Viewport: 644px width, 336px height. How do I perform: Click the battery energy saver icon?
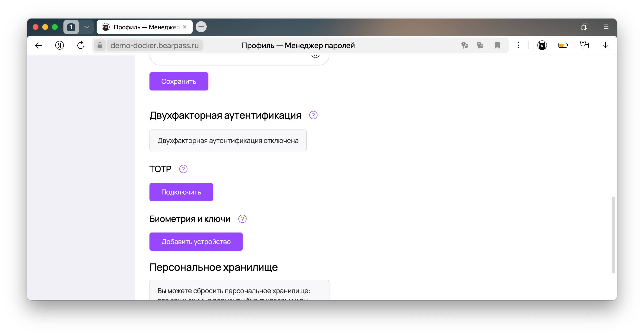[x=563, y=45]
